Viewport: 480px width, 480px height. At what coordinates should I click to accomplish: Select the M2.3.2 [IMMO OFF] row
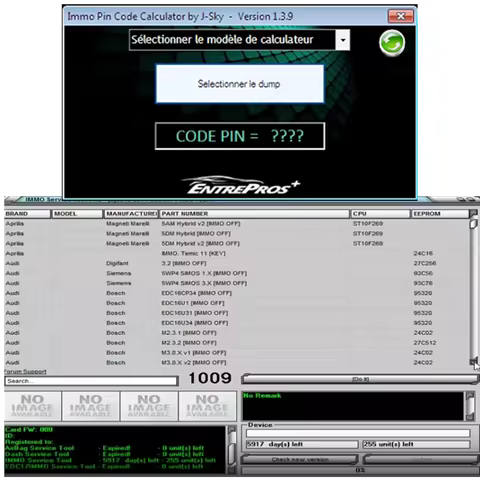coord(237,343)
